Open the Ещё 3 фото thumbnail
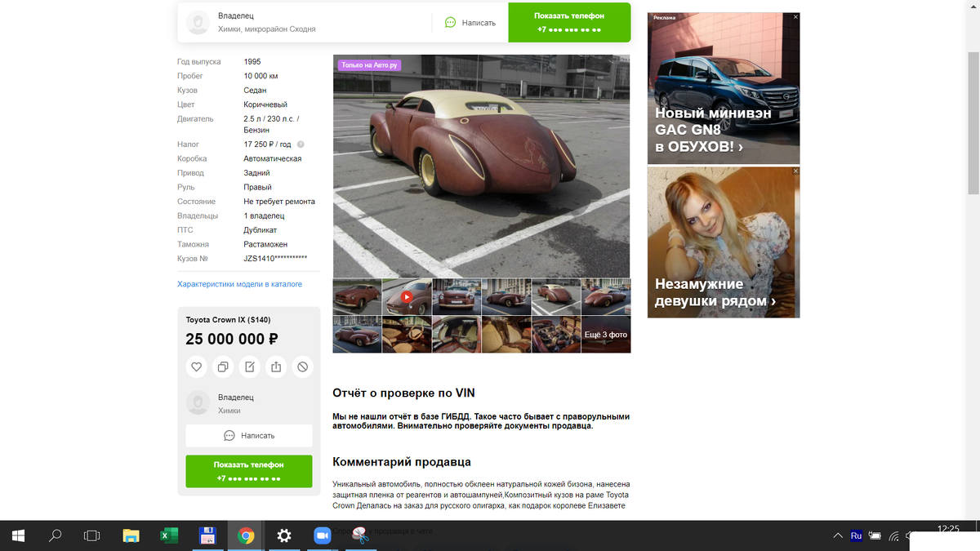 (606, 335)
